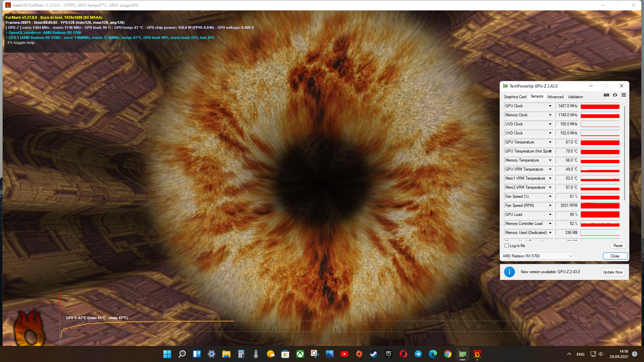644x362 pixels.
Task: Open the AMD Radeon RX 5700 device selector
Action: pos(537,256)
